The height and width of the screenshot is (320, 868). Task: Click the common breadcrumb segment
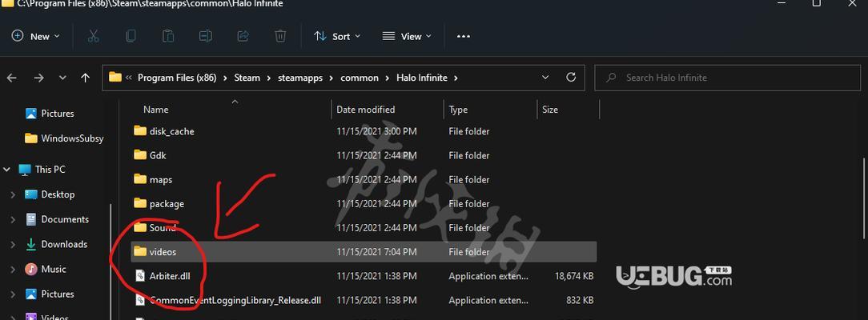coord(360,78)
